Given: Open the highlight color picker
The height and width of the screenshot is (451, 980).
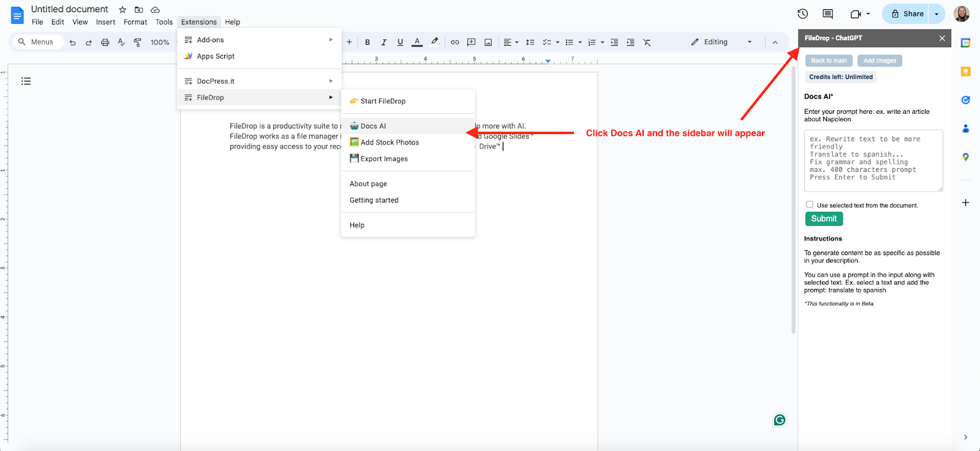Looking at the screenshot, I should pos(434,42).
